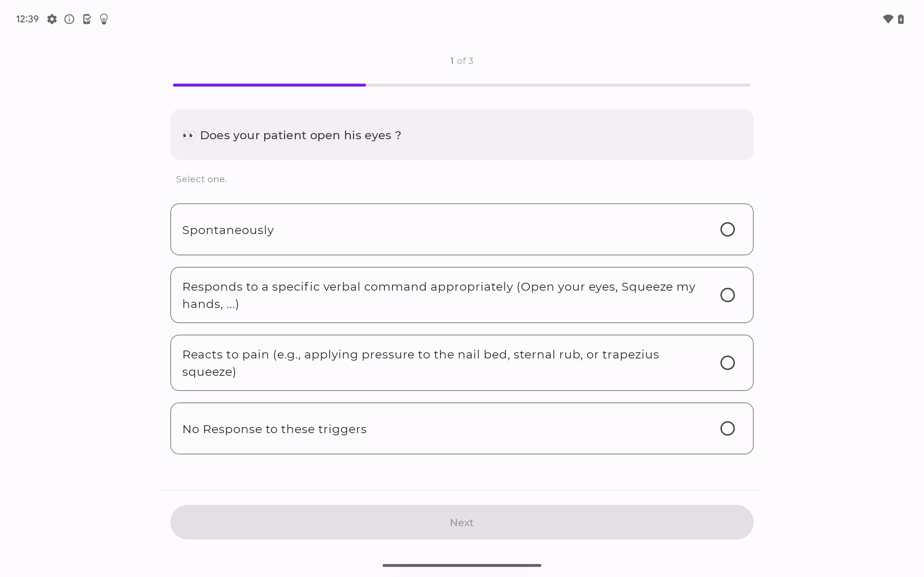
Task: Open the settings gear in status bar
Action: point(52,19)
